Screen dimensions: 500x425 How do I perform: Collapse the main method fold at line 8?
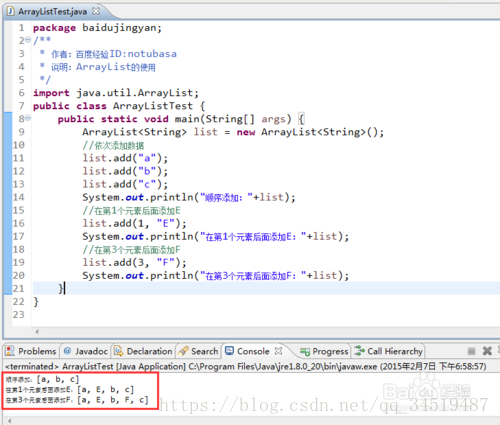pos(28,118)
